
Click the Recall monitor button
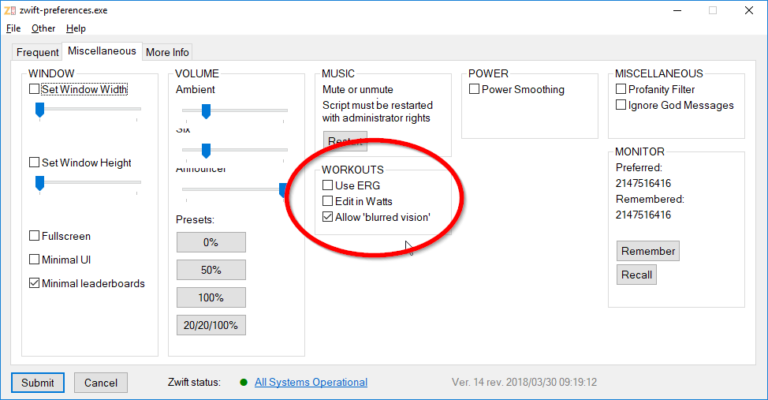tap(637, 275)
